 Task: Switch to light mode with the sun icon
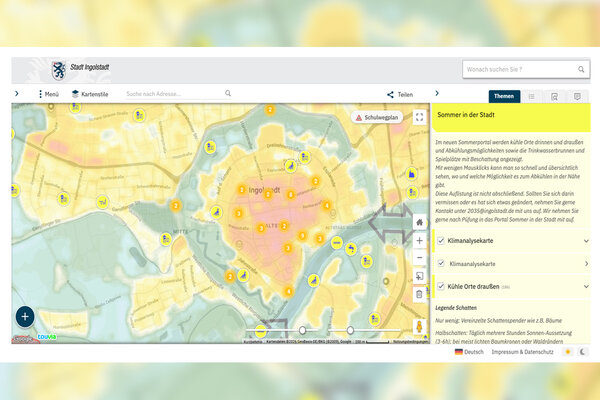click(x=568, y=352)
